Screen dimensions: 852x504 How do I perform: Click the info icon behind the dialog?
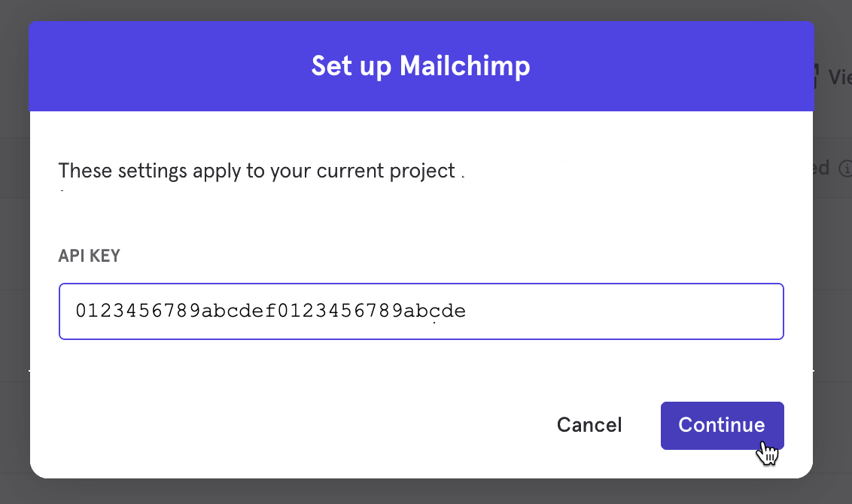click(844, 168)
